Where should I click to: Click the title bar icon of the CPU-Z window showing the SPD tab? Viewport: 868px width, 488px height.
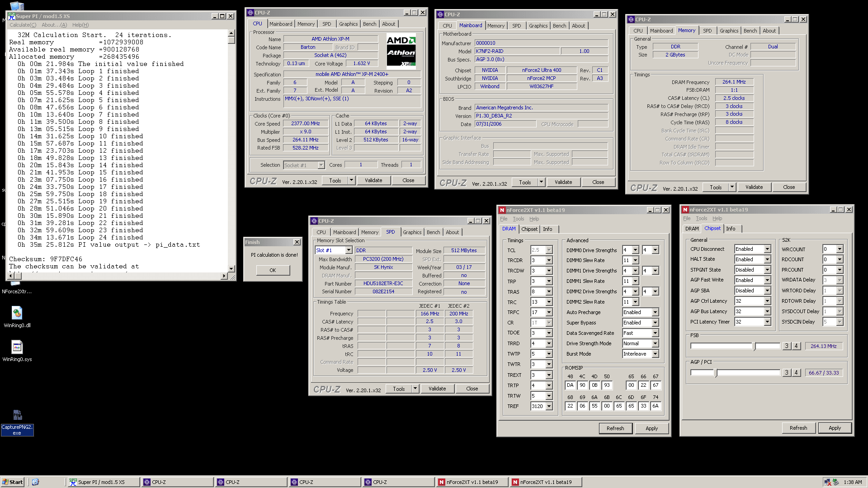(314, 221)
